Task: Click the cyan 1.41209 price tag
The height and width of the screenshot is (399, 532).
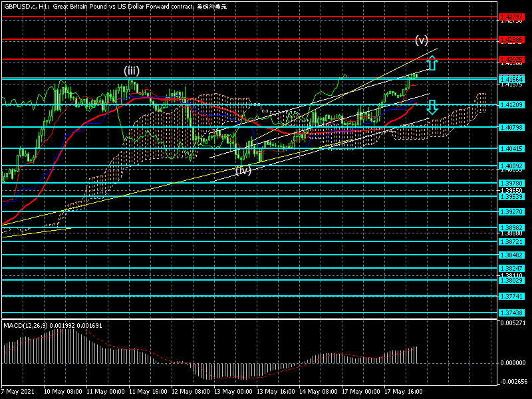Action: [512, 104]
